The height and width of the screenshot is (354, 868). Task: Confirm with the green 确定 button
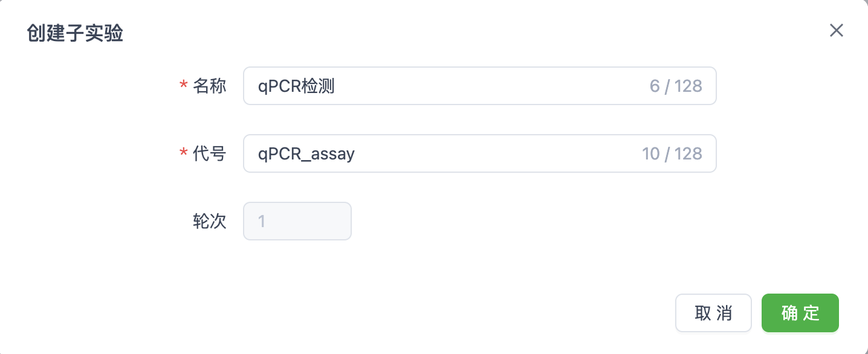click(800, 313)
